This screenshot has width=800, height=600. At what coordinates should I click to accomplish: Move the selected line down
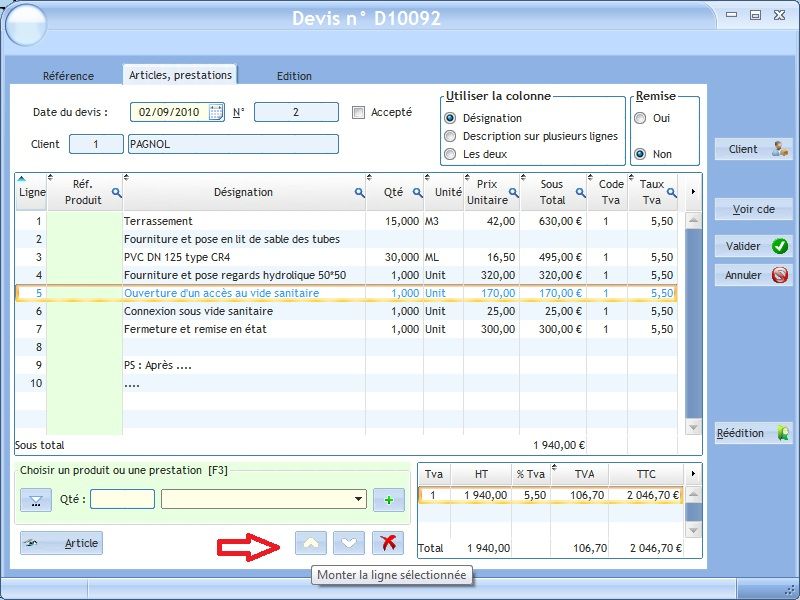click(349, 543)
